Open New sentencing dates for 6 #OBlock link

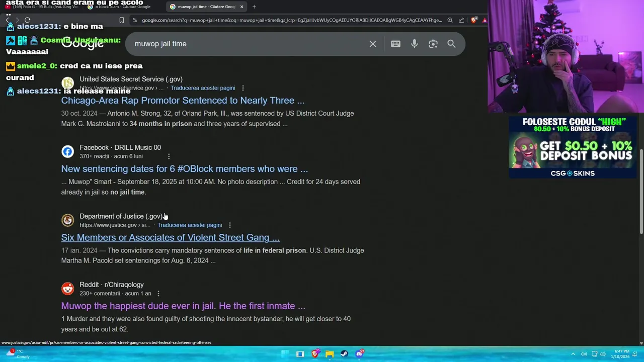tap(185, 169)
